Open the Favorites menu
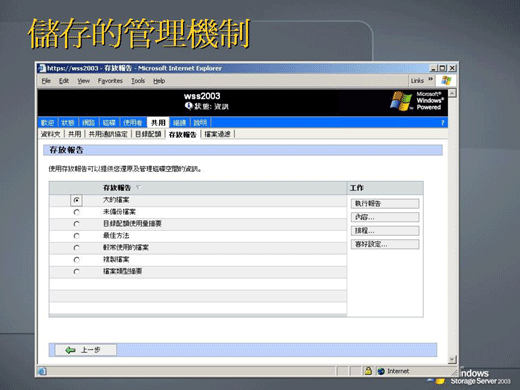This screenshot has height=390, width=520. pos(110,81)
